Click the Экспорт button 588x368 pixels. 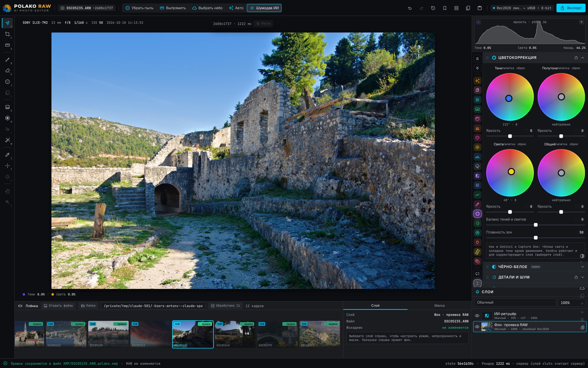(x=571, y=8)
